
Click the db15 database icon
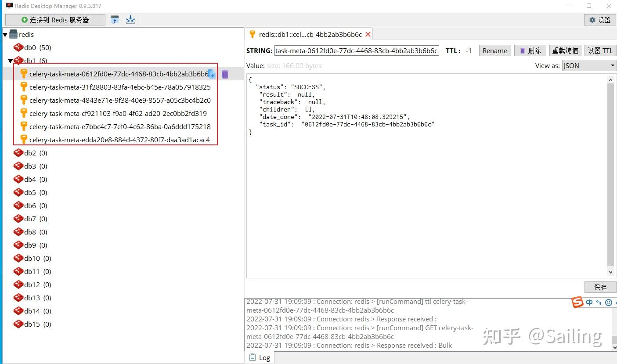pyautogui.click(x=18, y=324)
